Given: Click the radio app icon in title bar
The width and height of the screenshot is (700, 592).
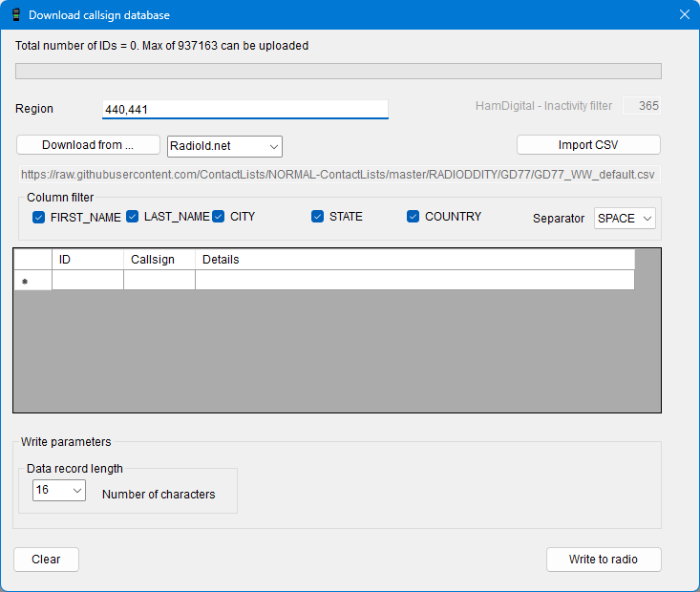Looking at the screenshot, I should (15, 15).
